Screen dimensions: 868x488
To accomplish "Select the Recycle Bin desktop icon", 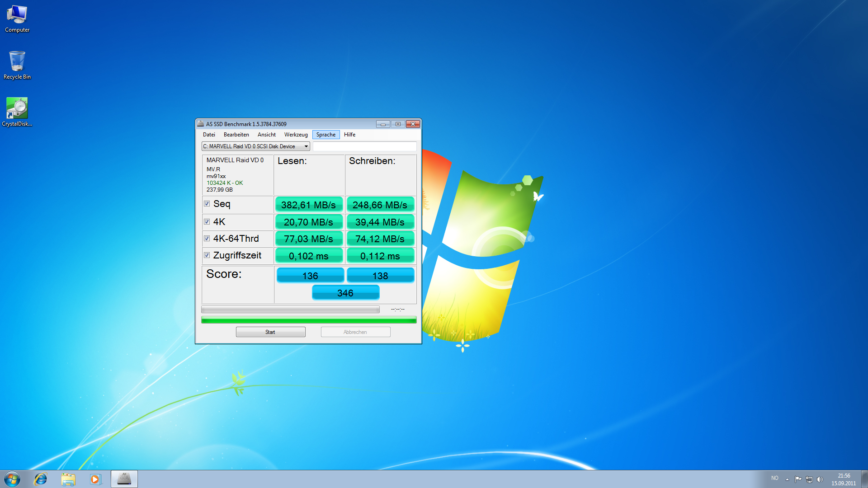I will (x=17, y=66).
